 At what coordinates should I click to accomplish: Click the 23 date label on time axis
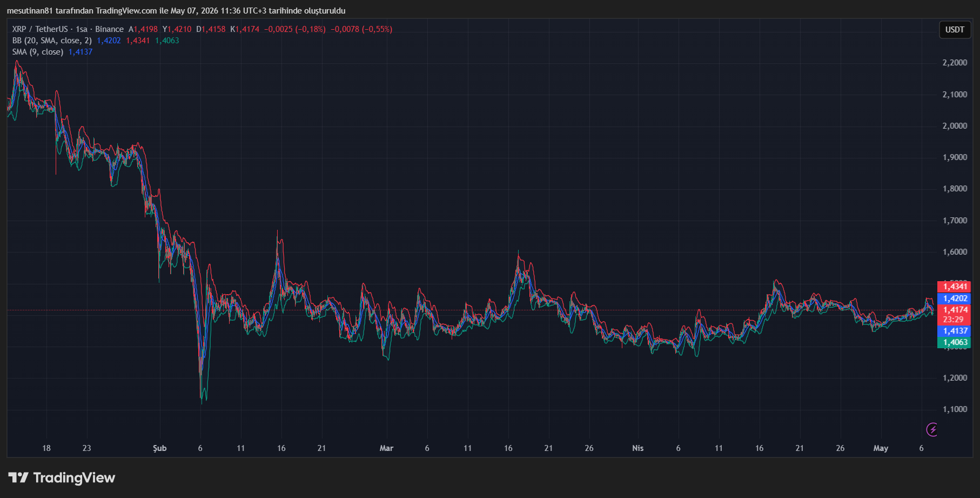(87, 448)
